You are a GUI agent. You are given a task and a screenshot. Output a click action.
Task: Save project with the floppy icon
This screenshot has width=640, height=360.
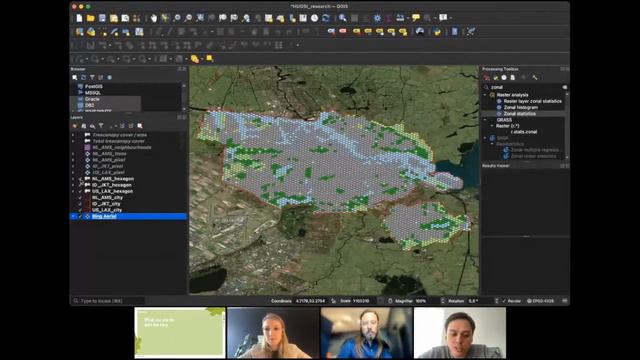(x=102, y=18)
